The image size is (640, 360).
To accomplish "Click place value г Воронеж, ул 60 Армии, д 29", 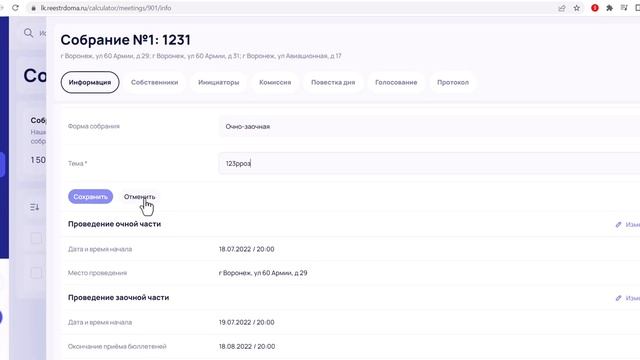I will (263, 273).
